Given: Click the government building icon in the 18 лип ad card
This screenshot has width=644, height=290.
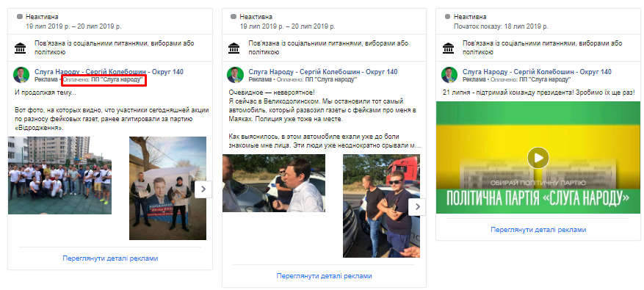Looking at the screenshot, I should click(448, 48).
